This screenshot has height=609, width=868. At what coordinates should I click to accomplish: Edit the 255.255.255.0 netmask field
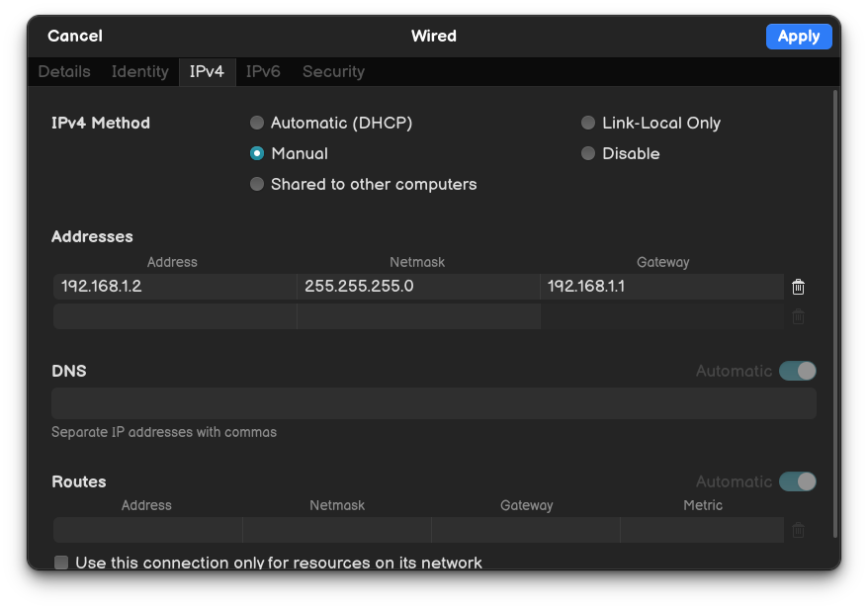(418, 287)
